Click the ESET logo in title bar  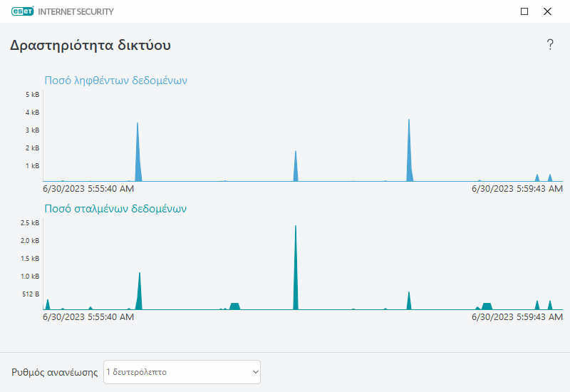click(x=27, y=11)
